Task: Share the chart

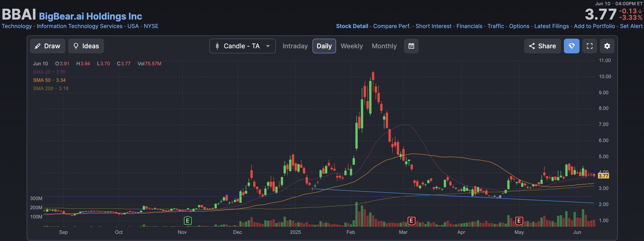Action: pos(542,46)
